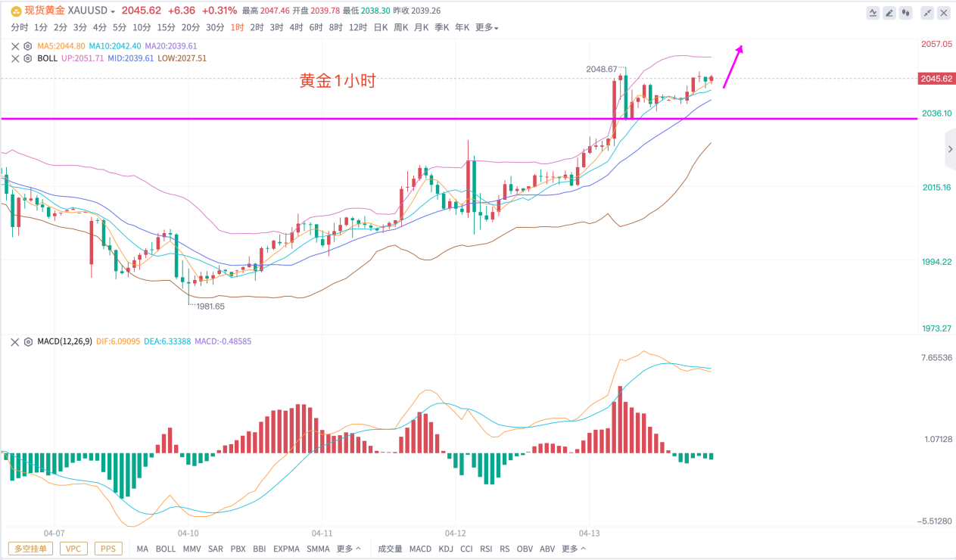The height and width of the screenshot is (560, 956).
Task: Open settings gear for MA indicator
Action: 28,46
